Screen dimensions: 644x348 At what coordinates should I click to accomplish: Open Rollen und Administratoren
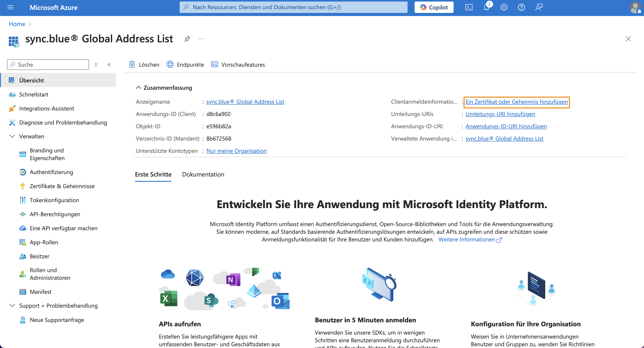tap(50, 274)
